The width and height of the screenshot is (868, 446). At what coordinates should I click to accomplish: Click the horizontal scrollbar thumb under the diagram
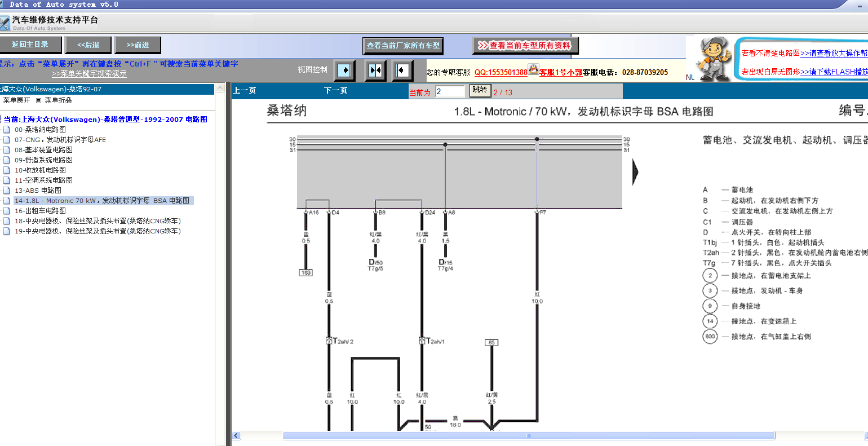[x=529, y=436]
